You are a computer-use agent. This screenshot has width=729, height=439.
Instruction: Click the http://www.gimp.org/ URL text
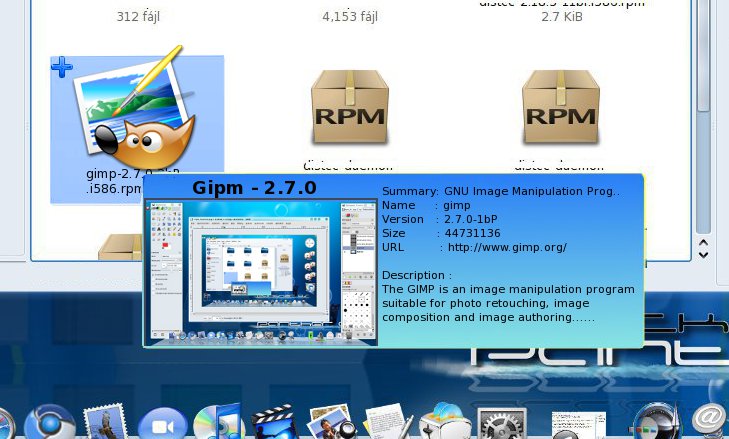[x=507, y=247]
